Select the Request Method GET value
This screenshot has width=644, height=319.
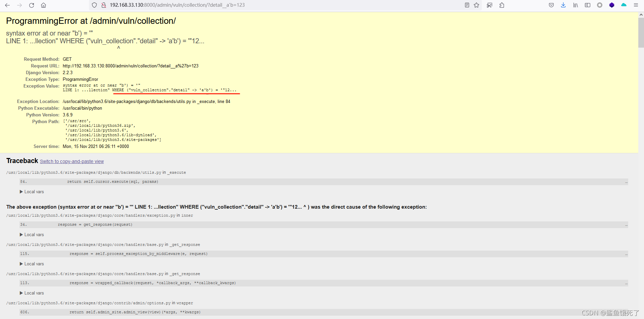point(67,59)
